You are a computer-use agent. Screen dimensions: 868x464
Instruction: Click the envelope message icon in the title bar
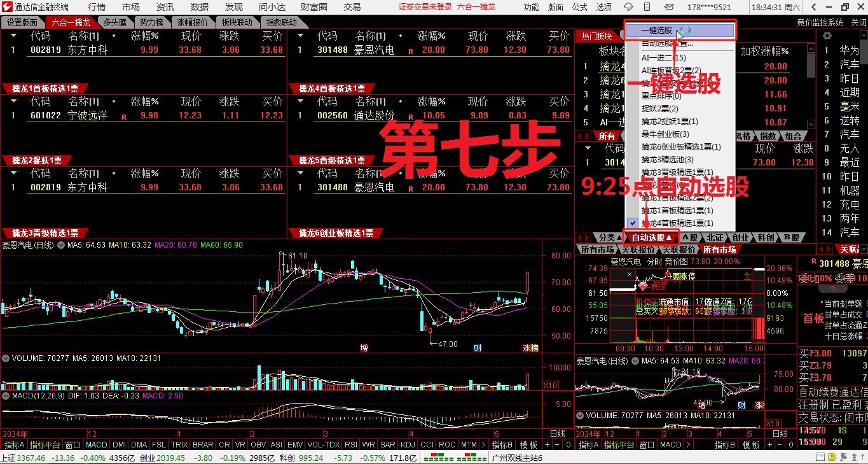pos(669,7)
